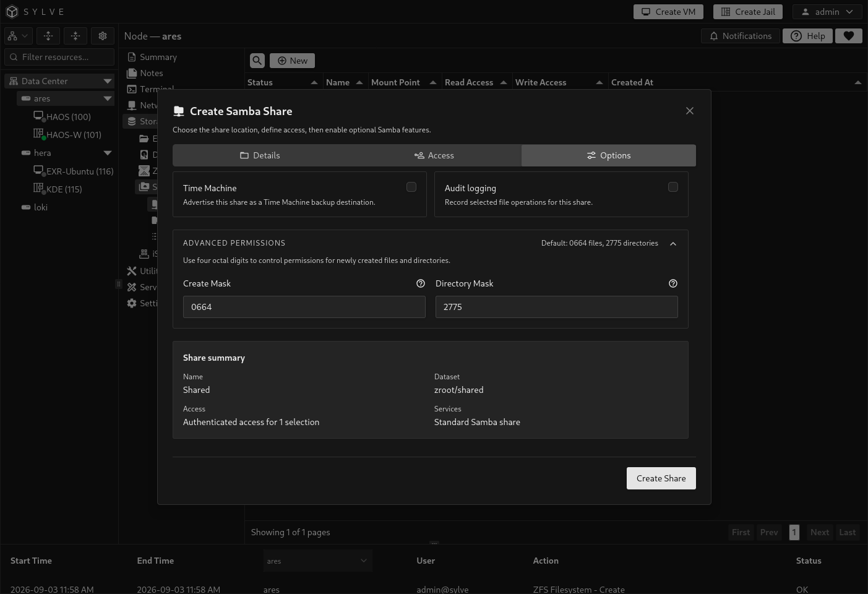
Task: Click the expand all tree icon
Action: [48, 36]
